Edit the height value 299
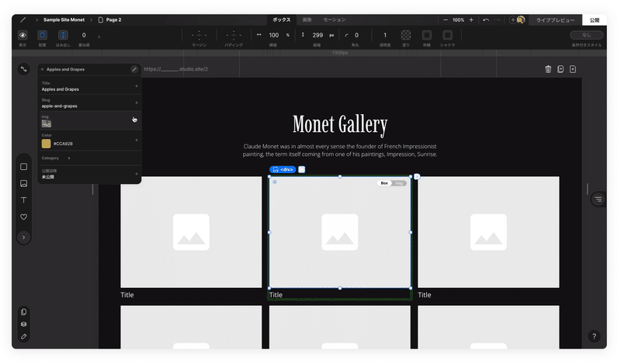This screenshot has width=621, height=364. pos(317,35)
